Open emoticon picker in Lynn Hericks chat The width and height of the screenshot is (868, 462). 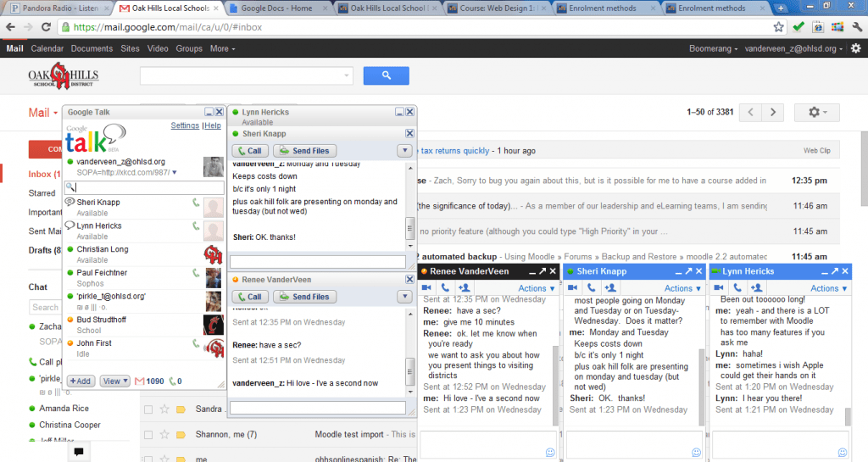tap(842, 453)
